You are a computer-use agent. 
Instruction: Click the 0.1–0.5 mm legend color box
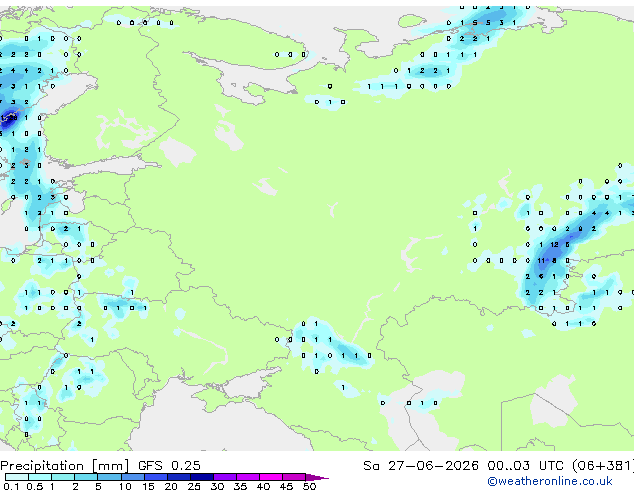coord(17,477)
